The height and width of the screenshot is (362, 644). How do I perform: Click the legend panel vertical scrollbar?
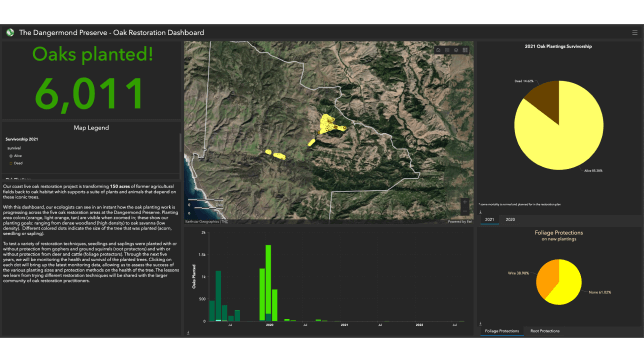click(x=180, y=143)
